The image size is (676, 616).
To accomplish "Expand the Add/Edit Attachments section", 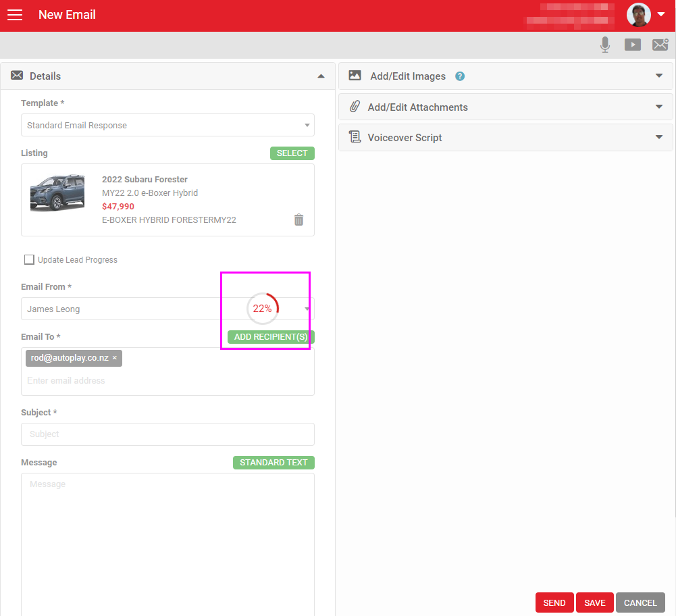I will tap(658, 107).
